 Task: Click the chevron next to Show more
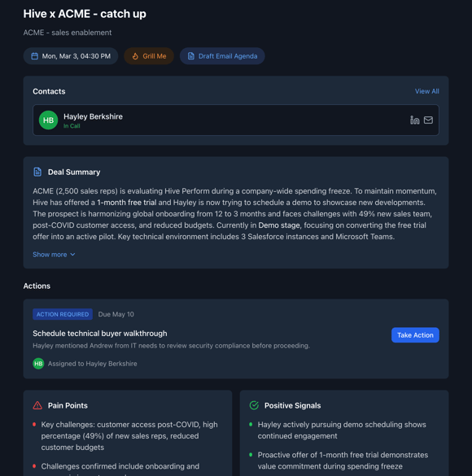click(72, 255)
